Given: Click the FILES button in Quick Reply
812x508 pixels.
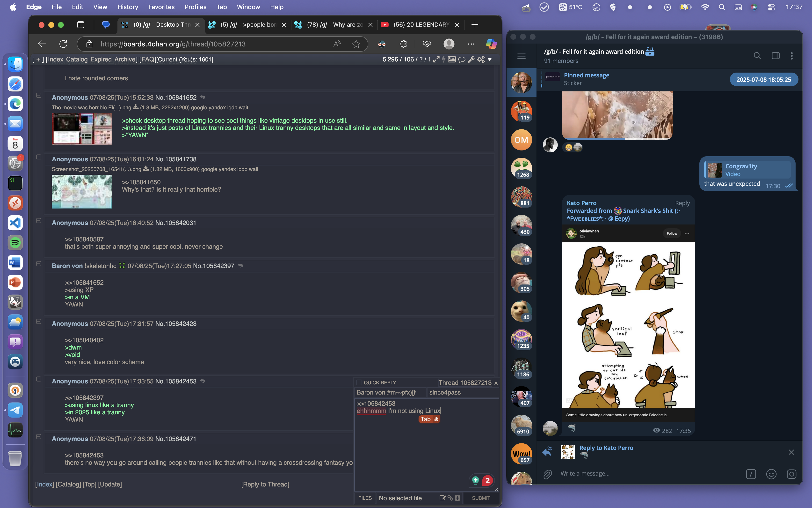Looking at the screenshot, I should pyautogui.click(x=365, y=498).
